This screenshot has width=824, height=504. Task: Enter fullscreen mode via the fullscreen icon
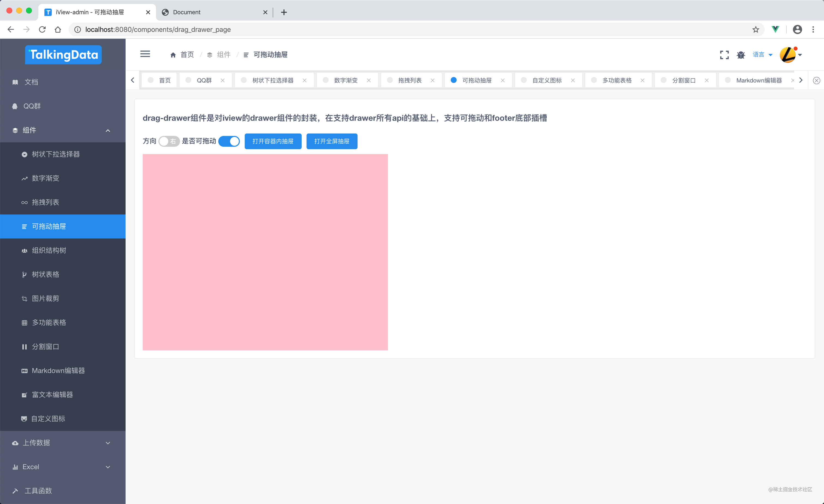click(x=724, y=55)
